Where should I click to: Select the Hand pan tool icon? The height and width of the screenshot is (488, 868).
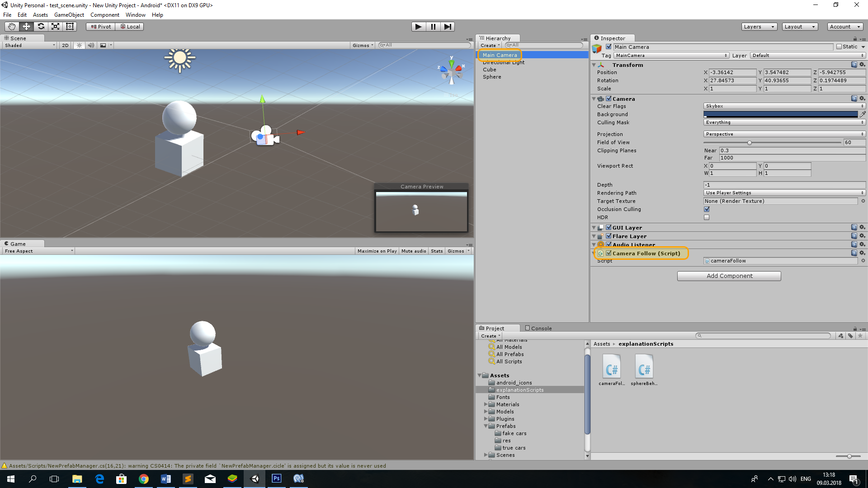click(x=11, y=26)
